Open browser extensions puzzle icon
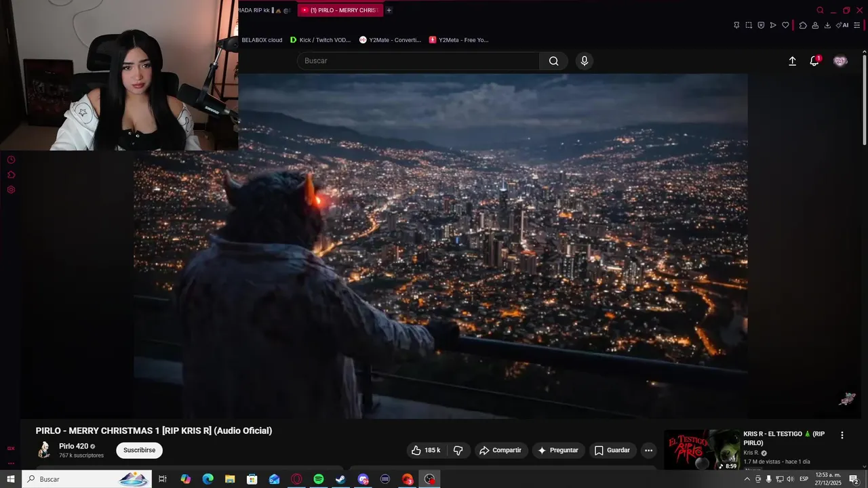This screenshot has height=488, width=868. pyautogui.click(x=803, y=25)
